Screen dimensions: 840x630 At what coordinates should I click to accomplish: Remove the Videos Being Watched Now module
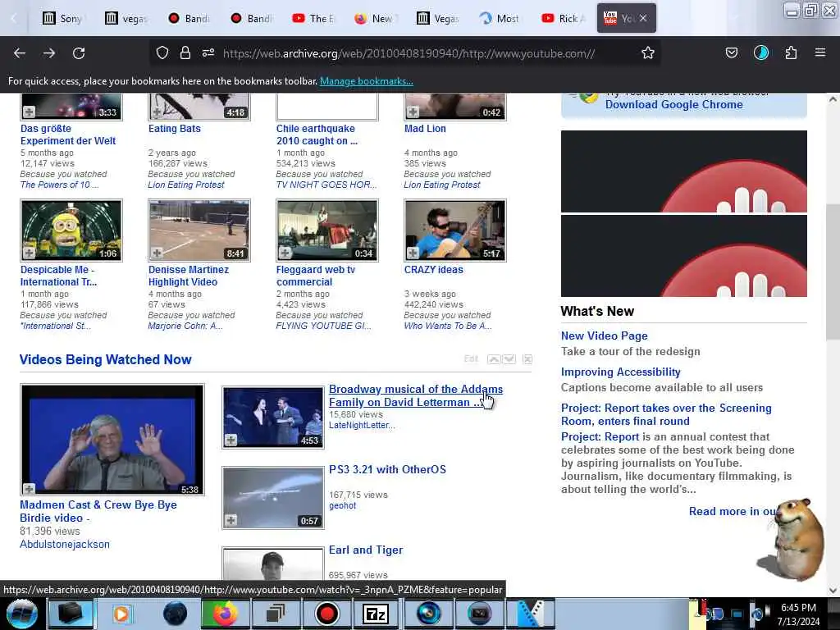[527, 359]
